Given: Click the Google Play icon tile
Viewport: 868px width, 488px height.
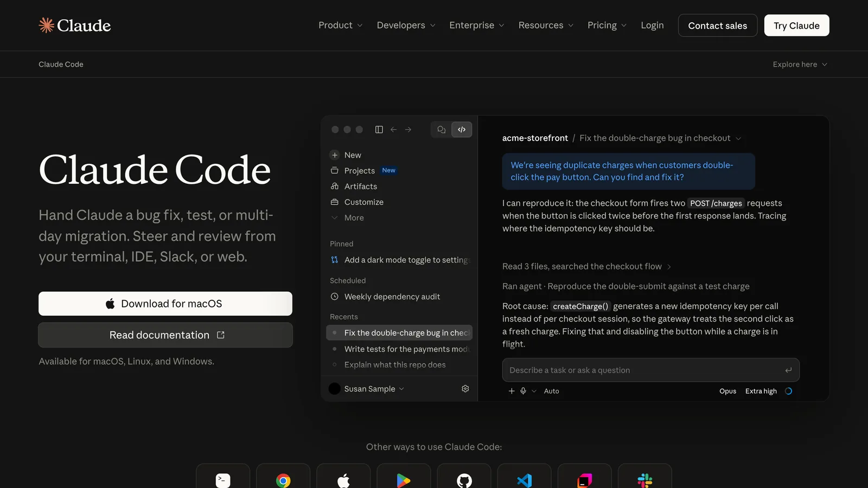Looking at the screenshot, I should point(404,477).
